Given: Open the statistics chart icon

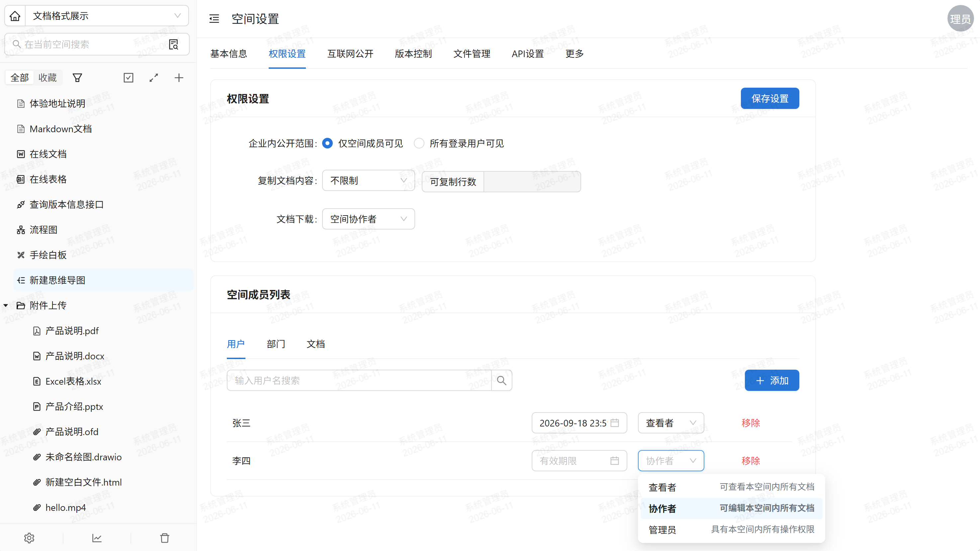Looking at the screenshot, I should [97, 538].
